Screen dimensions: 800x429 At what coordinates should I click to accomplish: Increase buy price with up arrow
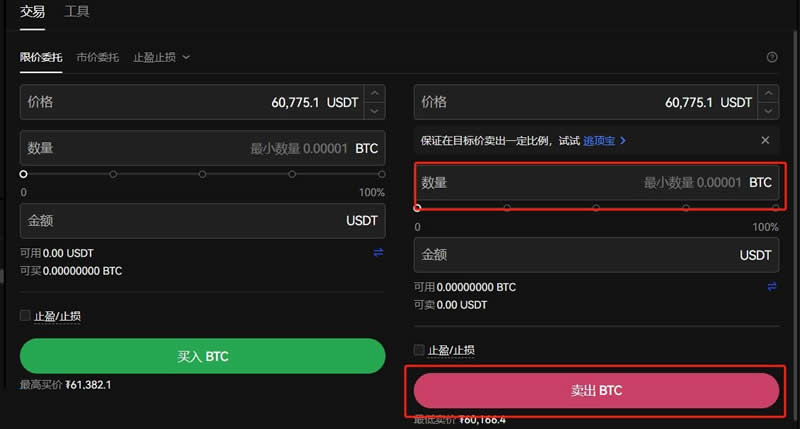374,94
